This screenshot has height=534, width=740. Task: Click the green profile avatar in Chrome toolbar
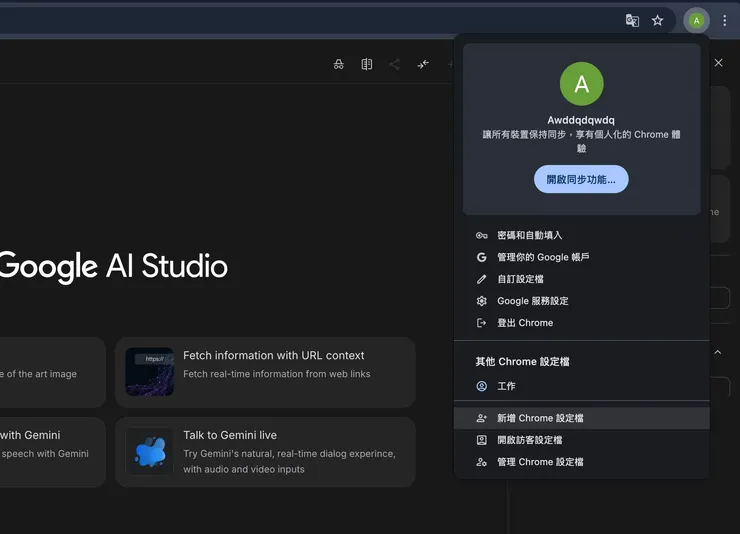pyautogui.click(x=696, y=20)
